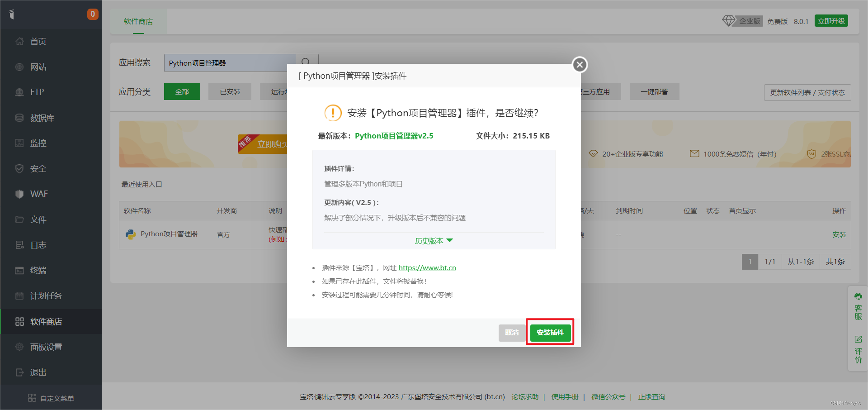Click the 论坛求助 footer link

pos(525,397)
